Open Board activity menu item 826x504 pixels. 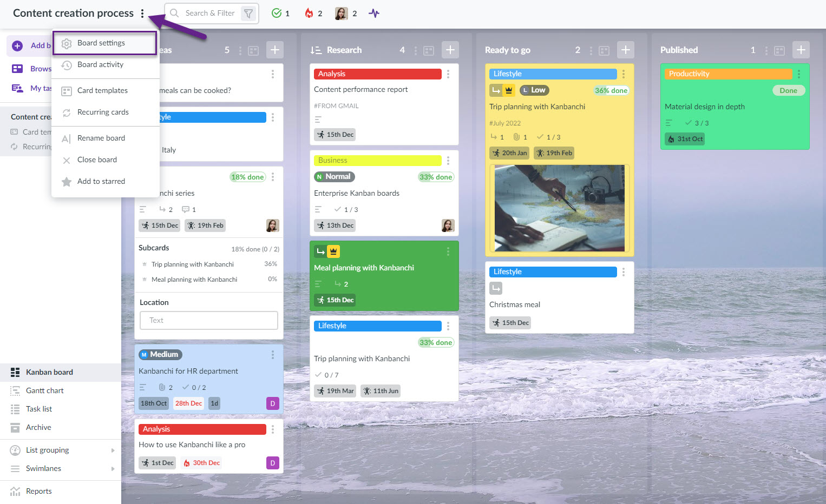click(x=105, y=65)
